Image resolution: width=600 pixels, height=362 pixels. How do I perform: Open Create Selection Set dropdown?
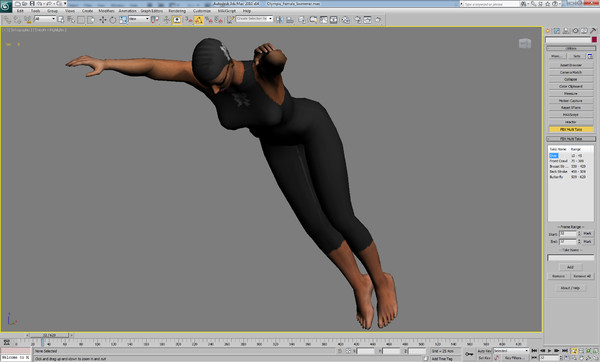pos(254,19)
